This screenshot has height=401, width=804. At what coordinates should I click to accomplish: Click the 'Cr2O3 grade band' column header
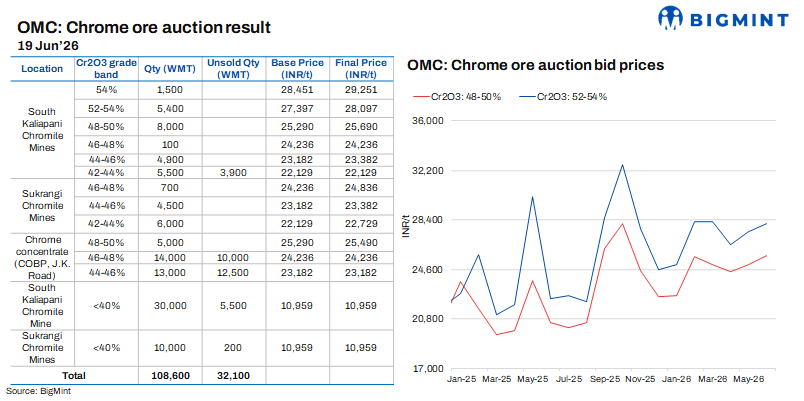click(x=106, y=69)
